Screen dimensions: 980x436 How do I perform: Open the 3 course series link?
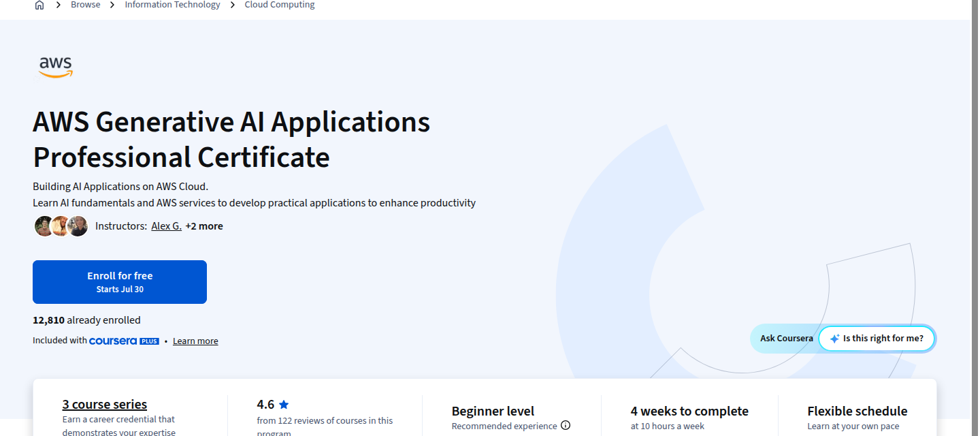pos(105,405)
